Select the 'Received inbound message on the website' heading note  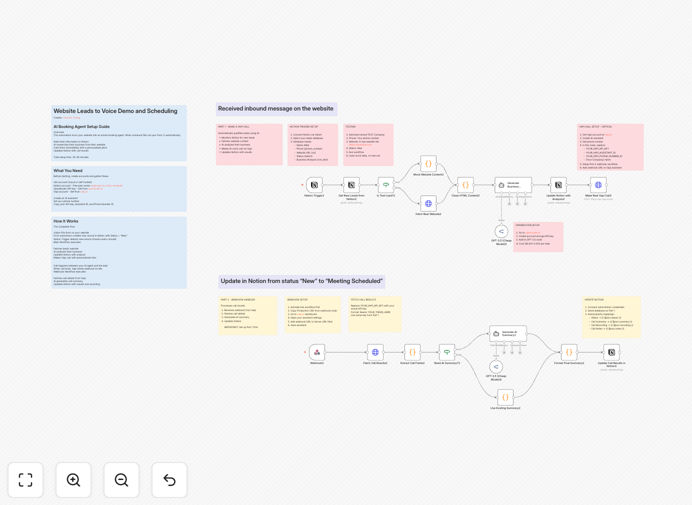(x=276, y=109)
